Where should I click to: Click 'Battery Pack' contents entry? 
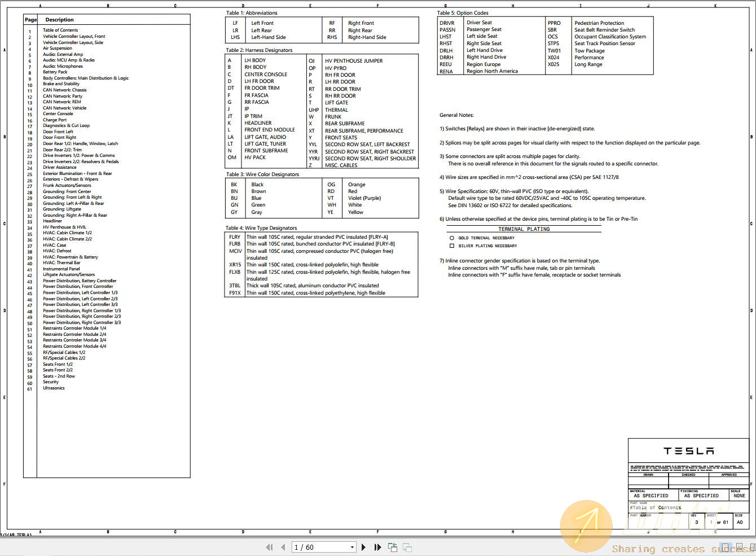click(x=55, y=72)
